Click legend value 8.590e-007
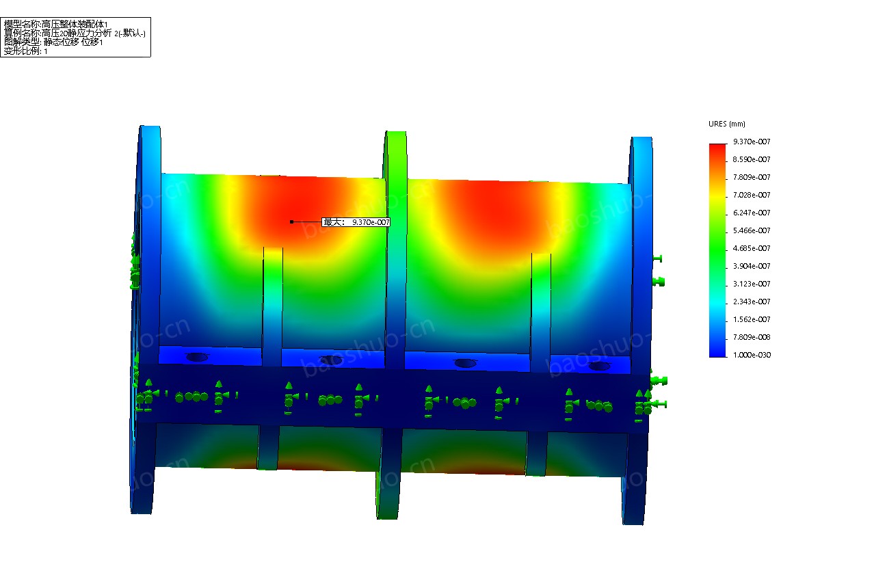The width and height of the screenshot is (887, 588). tap(752, 159)
